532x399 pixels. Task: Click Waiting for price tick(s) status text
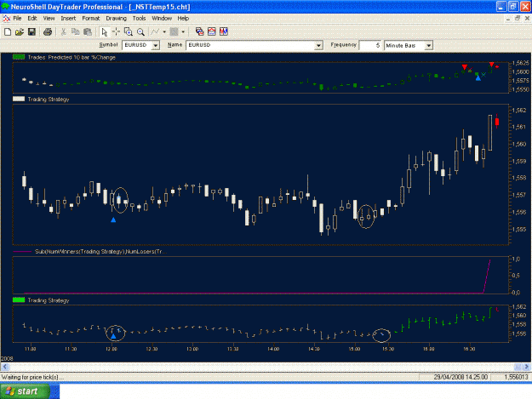(32, 377)
